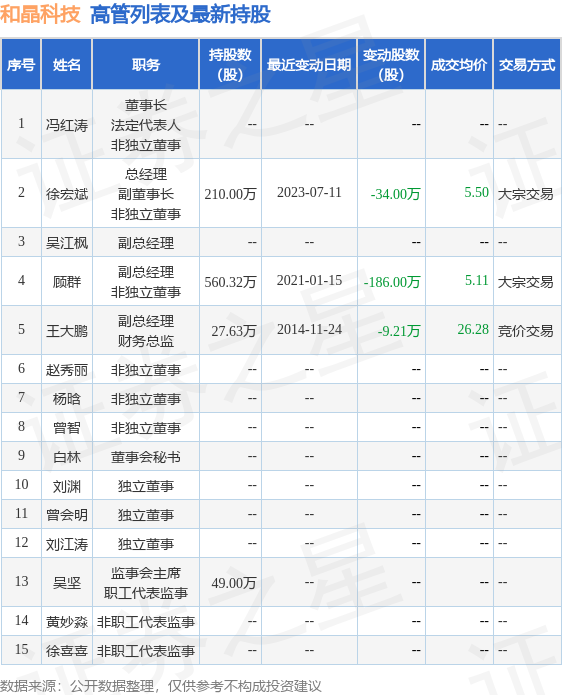Click the average price 5.50
This screenshot has height=695, width=562.
click(x=476, y=192)
